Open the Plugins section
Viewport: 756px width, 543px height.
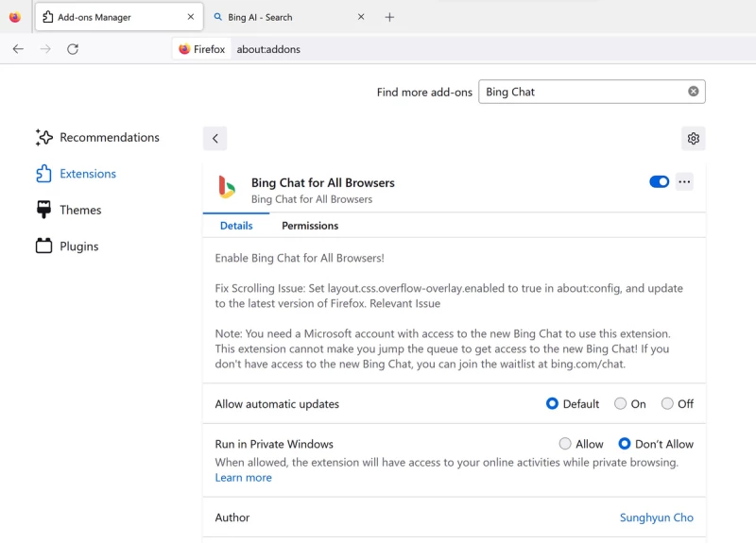(78, 246)
